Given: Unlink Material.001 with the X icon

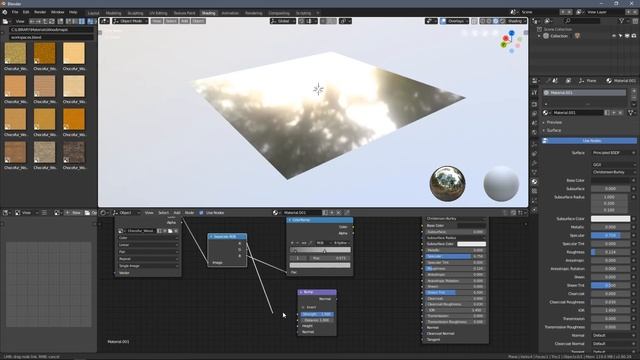Looking at the screenshot, I should [620, 113].
